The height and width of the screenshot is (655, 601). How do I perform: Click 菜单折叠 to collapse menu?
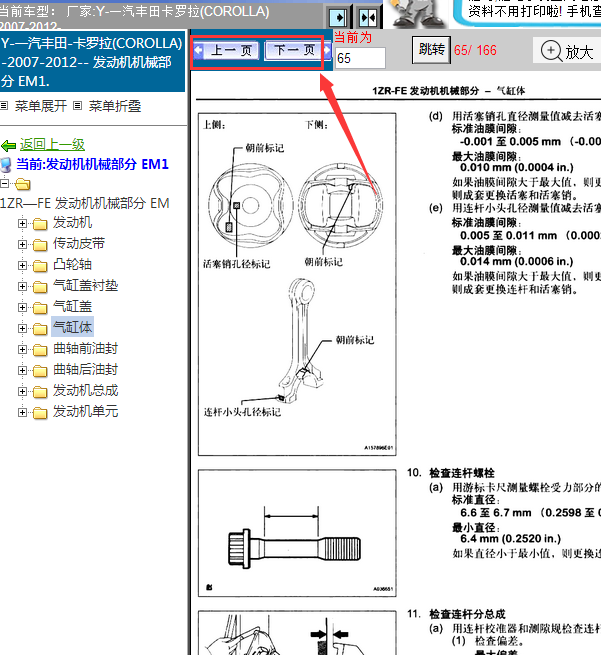tap(114, 106)
